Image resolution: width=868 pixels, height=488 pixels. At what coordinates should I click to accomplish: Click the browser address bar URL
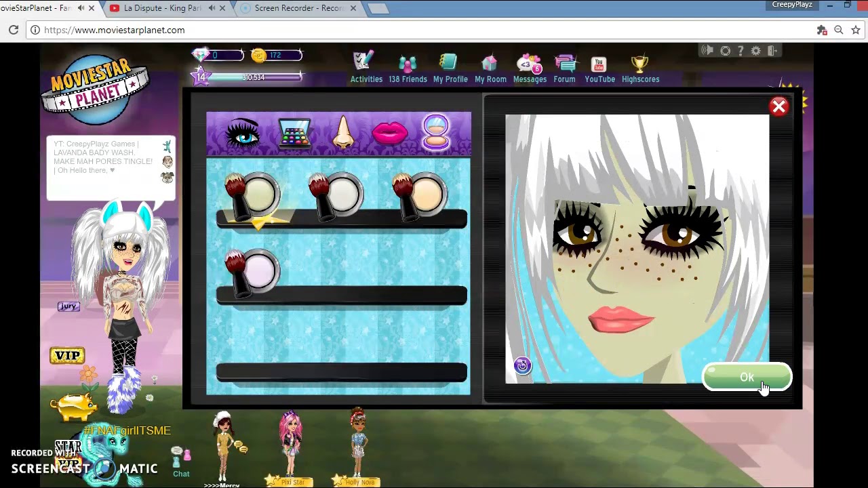[x=114, y=30]
